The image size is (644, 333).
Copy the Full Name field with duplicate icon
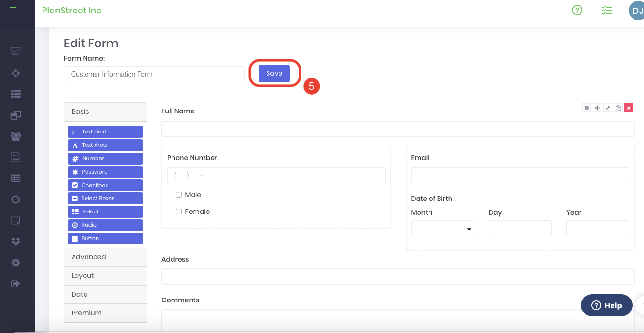(x=618, y=108)
